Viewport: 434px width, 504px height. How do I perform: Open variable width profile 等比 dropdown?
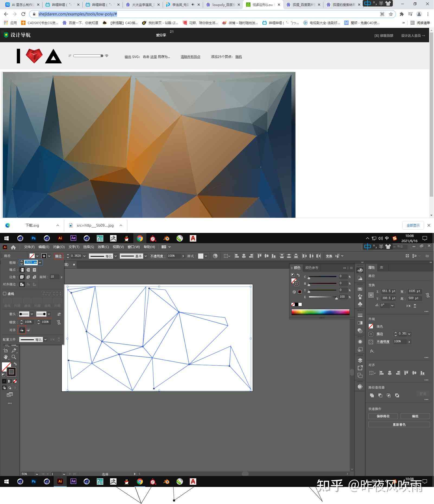tap(116, 256)
